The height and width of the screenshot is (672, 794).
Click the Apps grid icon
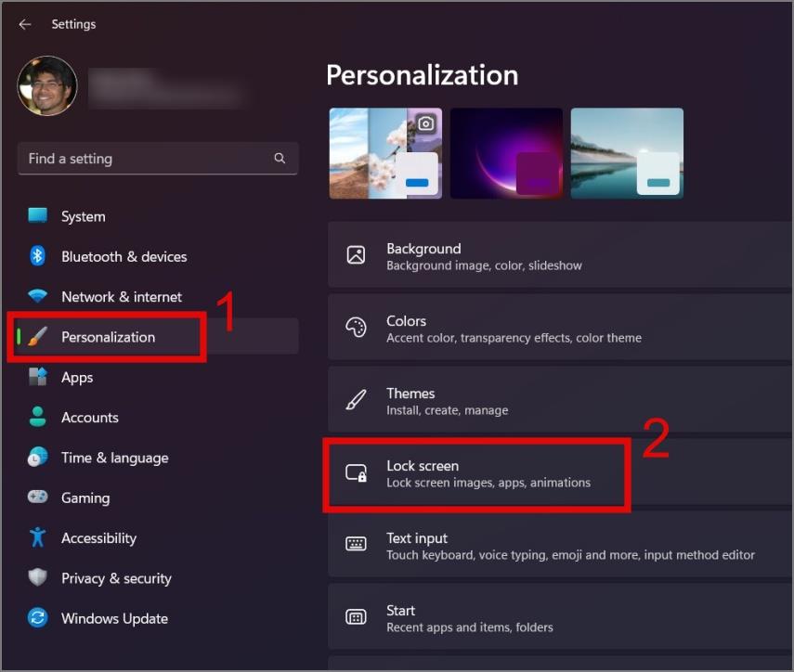point(37,377)
